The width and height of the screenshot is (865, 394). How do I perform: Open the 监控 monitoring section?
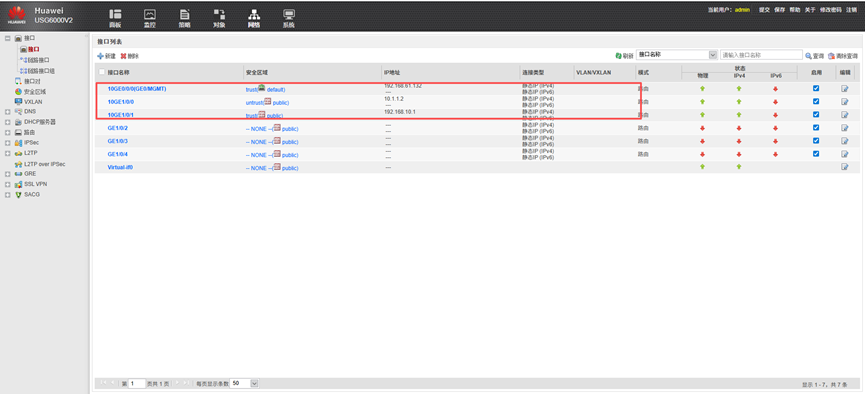tap(149, 18)
